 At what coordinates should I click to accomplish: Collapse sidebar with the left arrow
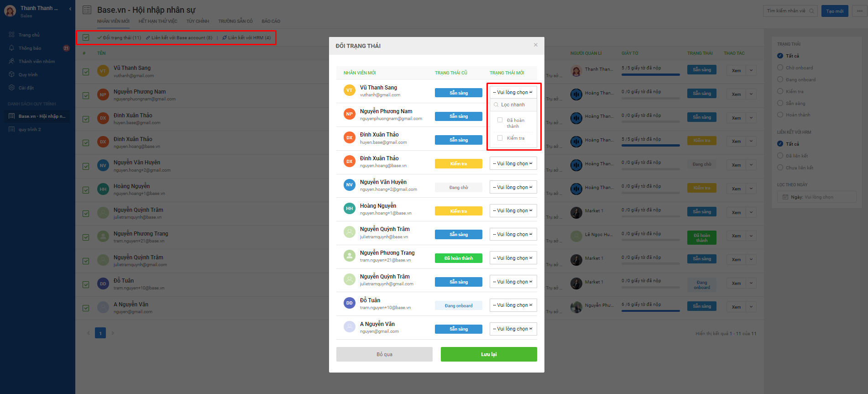pos(70,9)
